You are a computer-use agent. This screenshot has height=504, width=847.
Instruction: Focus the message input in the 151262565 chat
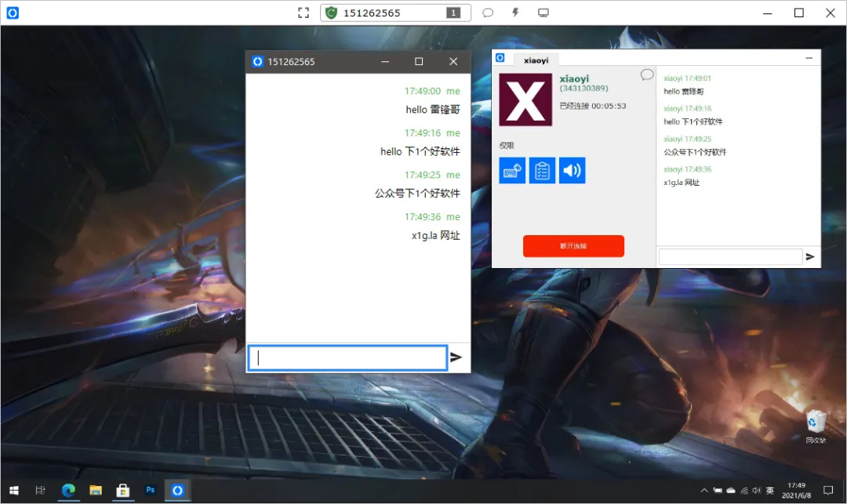click(347, 357)
